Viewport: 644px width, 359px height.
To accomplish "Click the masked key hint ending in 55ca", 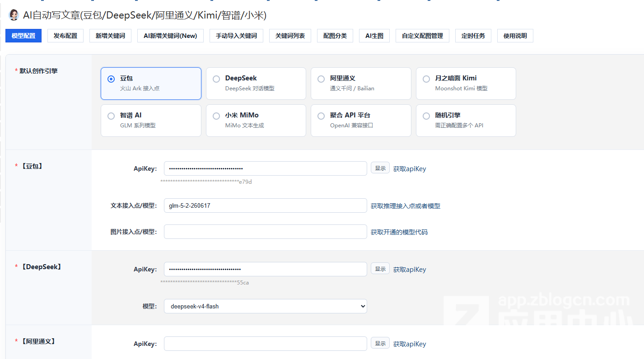I will [x=205, y=283].
